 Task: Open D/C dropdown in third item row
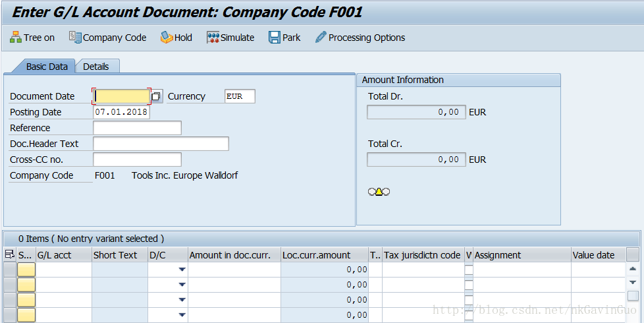pos(182,300)
